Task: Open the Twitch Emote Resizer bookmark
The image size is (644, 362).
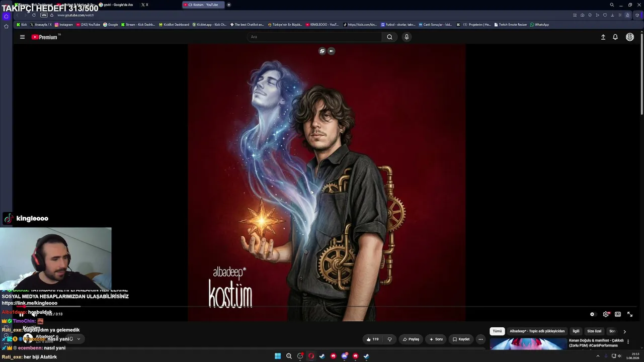Action: click(511, 25)
